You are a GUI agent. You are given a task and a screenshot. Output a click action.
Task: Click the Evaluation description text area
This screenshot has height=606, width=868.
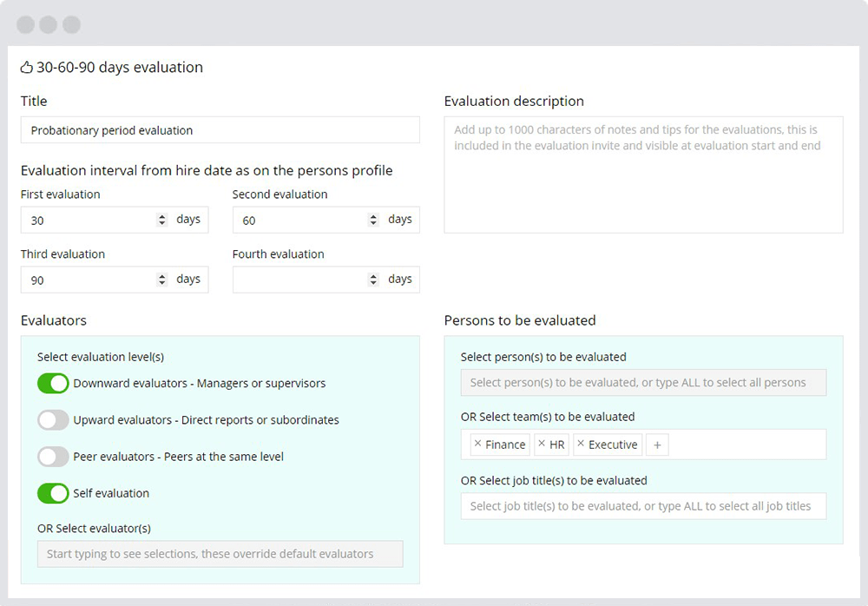click(x=642, y=174)
